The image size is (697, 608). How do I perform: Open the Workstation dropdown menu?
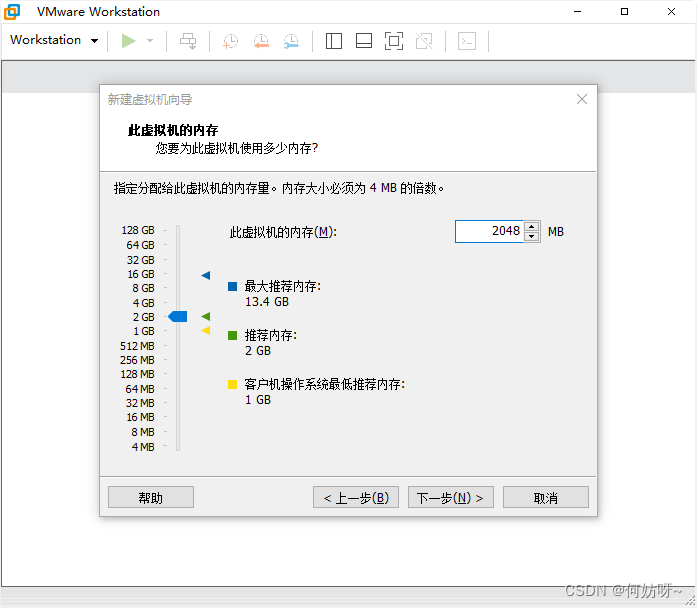tap(54, 40)
